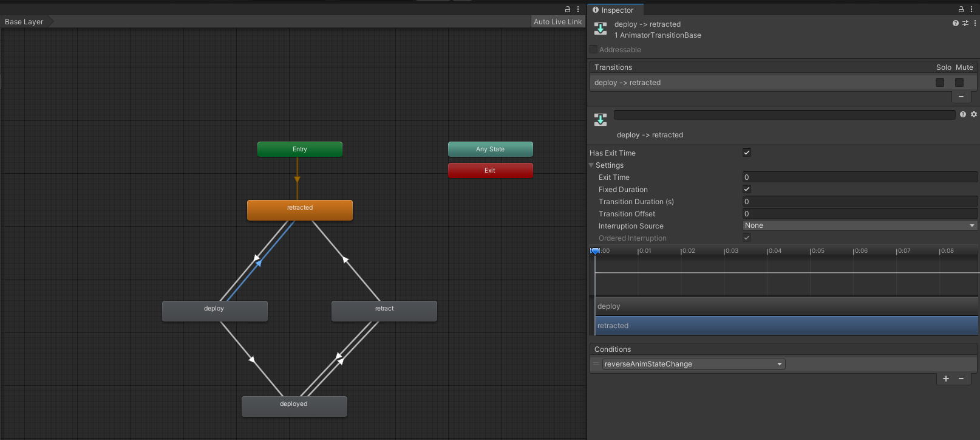
Task: Select the Any State node
Action: (490, 149)
